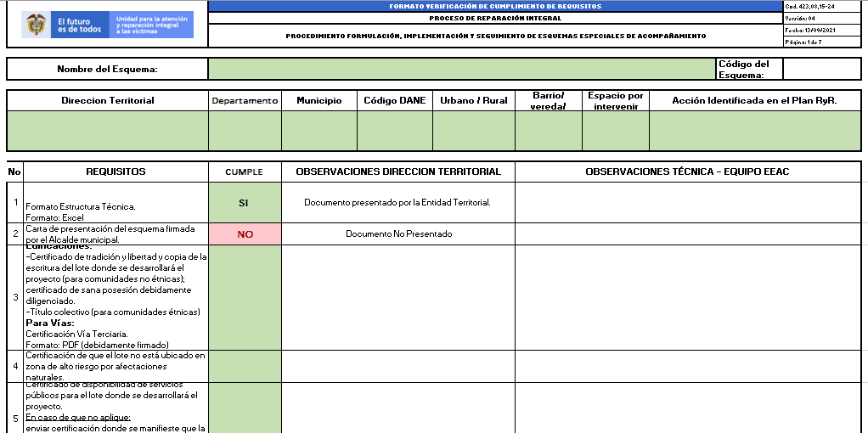This screenshot has height=433, width=868.
Task: Click the empty Observaciones Técnica cell for requirement 1
Action: tap(688, 202)
